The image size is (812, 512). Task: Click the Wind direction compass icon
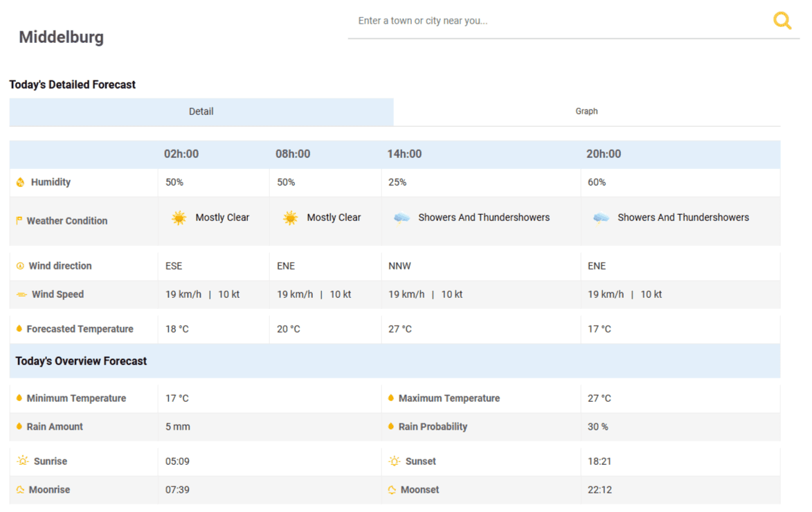(x=20, y=266)
